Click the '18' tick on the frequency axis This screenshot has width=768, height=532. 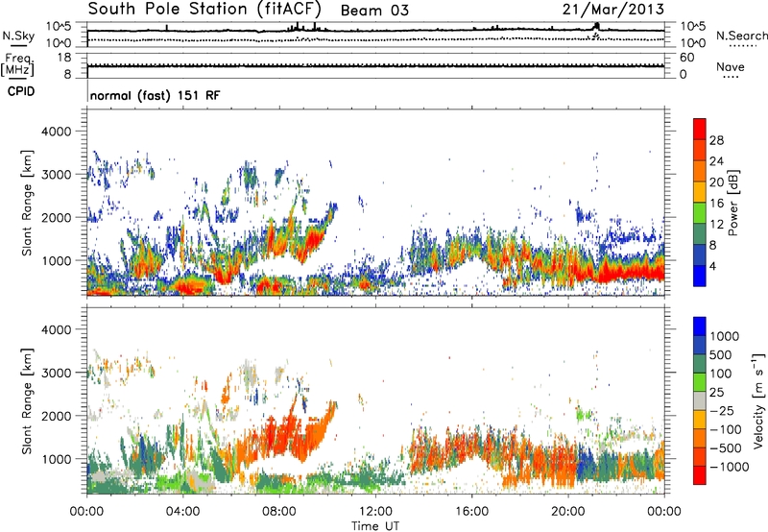[64, 58]
